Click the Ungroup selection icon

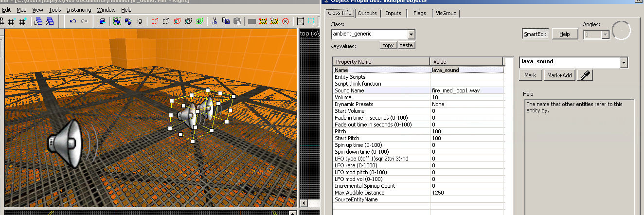pyautogui.click(x=128, y=21)
